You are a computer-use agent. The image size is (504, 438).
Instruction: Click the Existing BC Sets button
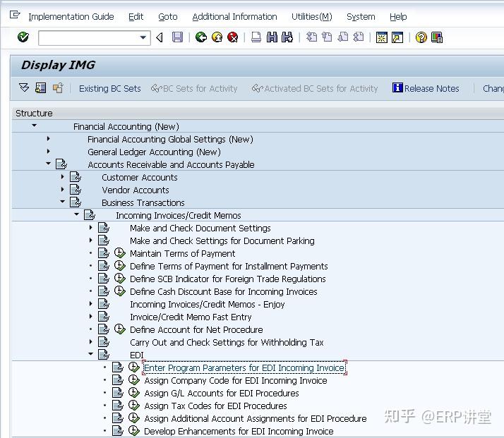(109, 88)
